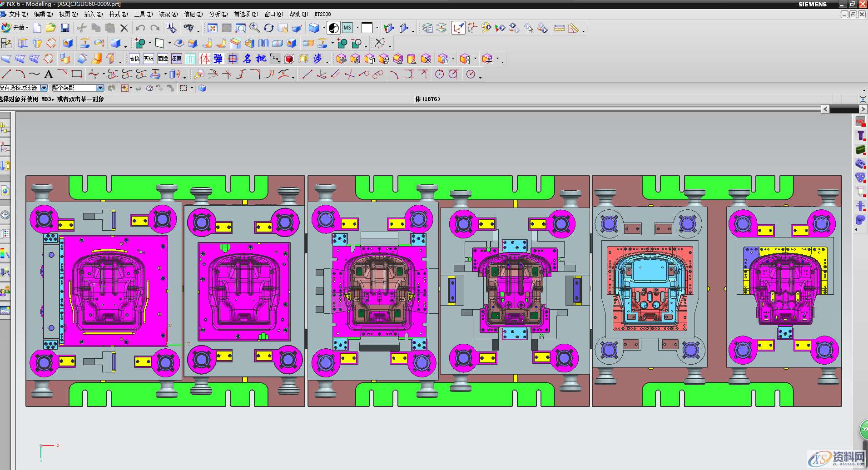This screenshot has width=868, height=470.
Task: Click the white background color swatch
Action: pos(367,28)
